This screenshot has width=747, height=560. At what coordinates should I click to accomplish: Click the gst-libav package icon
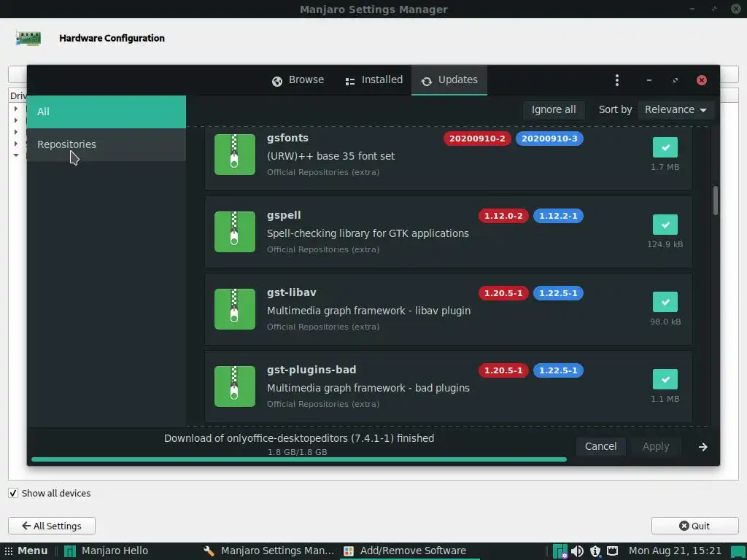pos(234,309)
